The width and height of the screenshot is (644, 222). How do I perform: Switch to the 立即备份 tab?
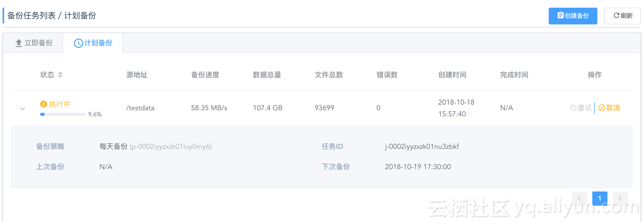(34, 43)
